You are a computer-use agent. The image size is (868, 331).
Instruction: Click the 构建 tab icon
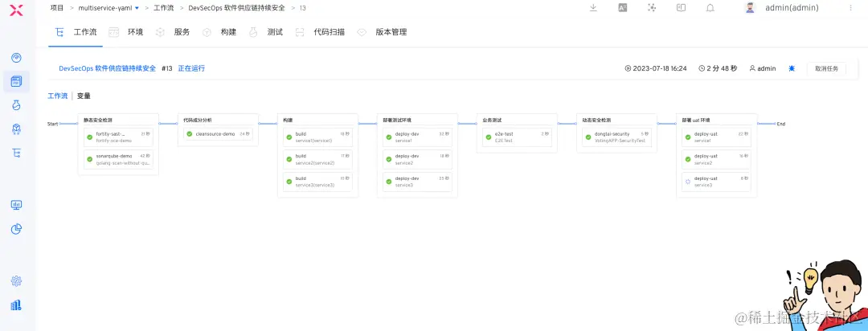[207, 32]
